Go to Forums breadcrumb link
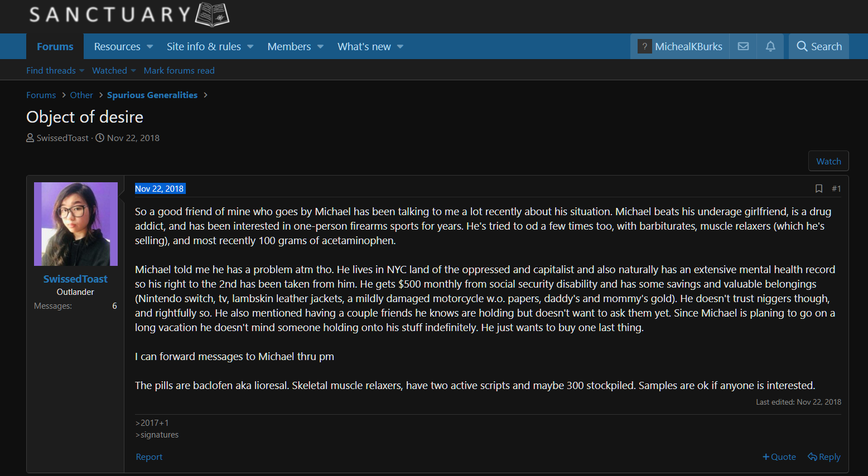868x476 pixels. point(41,95)
